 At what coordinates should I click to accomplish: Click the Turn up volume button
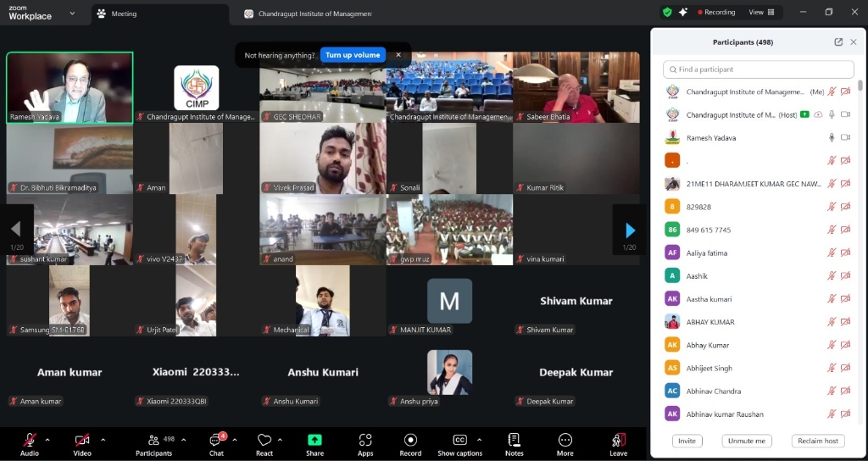(353, 55)
